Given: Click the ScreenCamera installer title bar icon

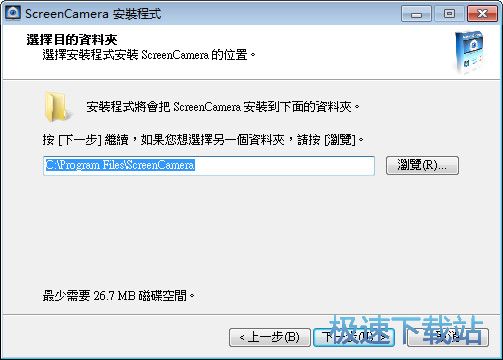Looking at the screenshot, I should [13, 14].
